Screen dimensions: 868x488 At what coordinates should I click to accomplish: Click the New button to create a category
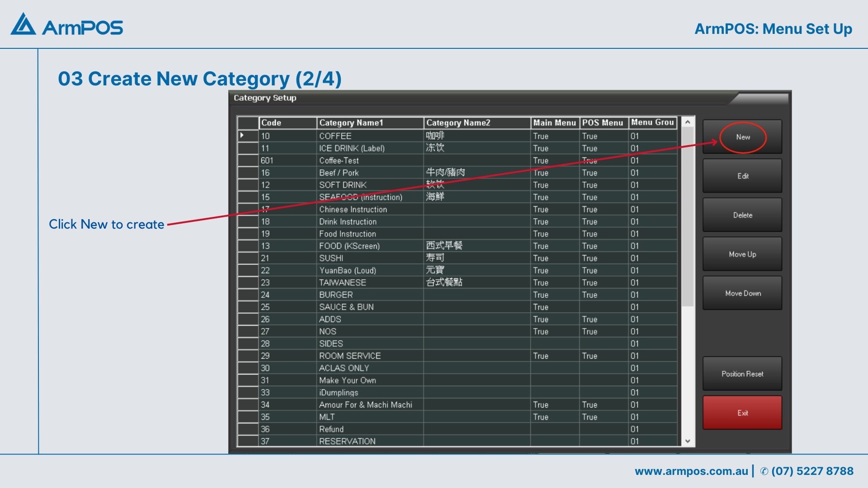[742, 137]
